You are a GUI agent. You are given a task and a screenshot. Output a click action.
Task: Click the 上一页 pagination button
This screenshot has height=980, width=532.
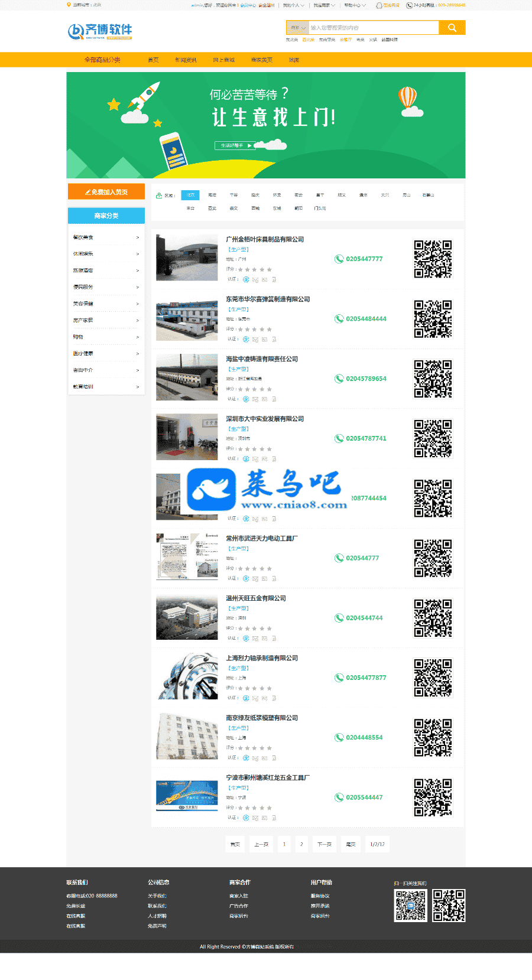tap(261, 844)
